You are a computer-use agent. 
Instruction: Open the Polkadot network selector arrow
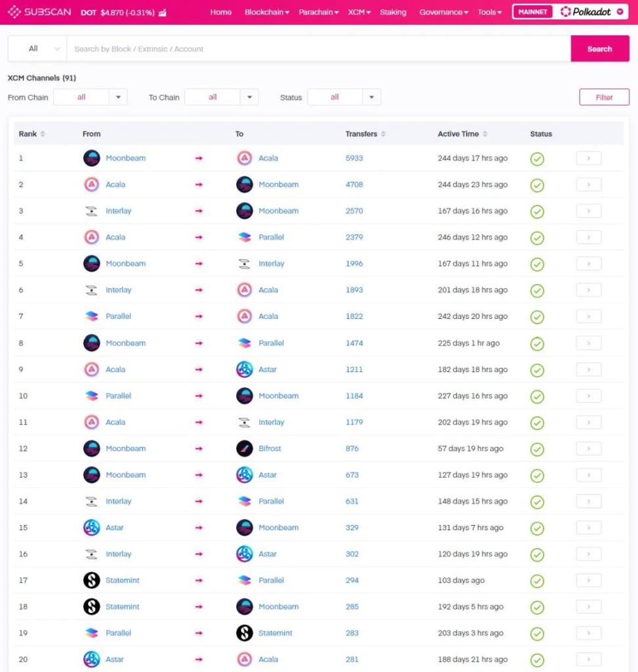click(x=620, y=12)
